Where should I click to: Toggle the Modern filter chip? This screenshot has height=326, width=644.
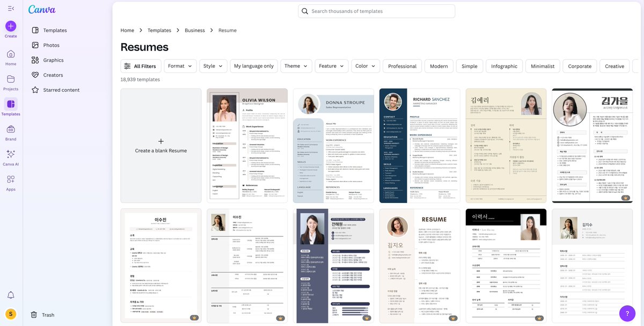pos(439,66)
